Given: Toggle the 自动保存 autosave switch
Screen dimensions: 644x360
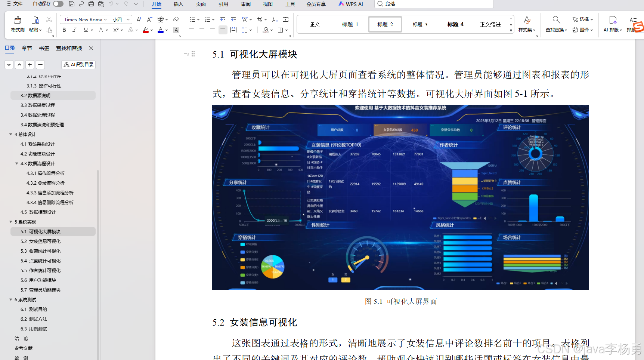Looking at the screenshot, I should (x=58, y=3).
